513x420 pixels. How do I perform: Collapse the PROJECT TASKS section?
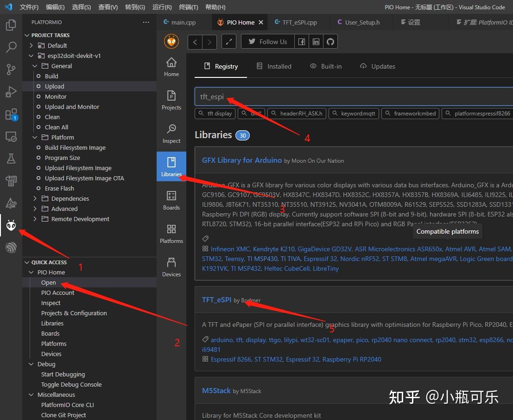[x=27, y=35]
